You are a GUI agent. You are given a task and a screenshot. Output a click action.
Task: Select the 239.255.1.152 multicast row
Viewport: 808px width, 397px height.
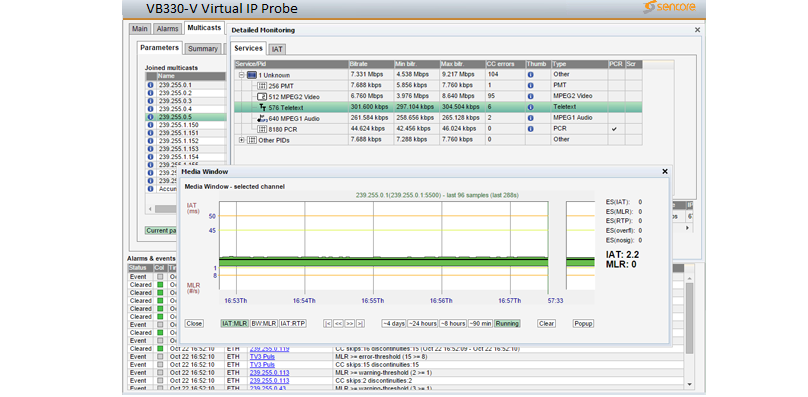186,141
